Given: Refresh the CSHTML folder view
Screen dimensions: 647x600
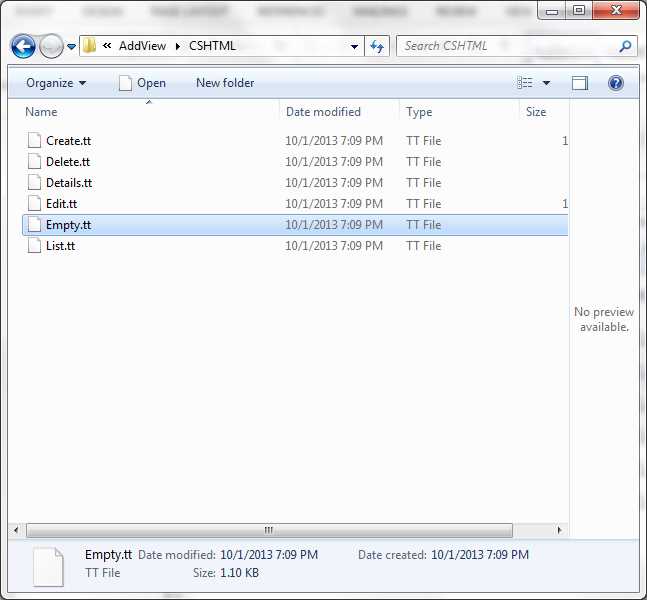Looking at the screenshot, I should coord(377,46).
